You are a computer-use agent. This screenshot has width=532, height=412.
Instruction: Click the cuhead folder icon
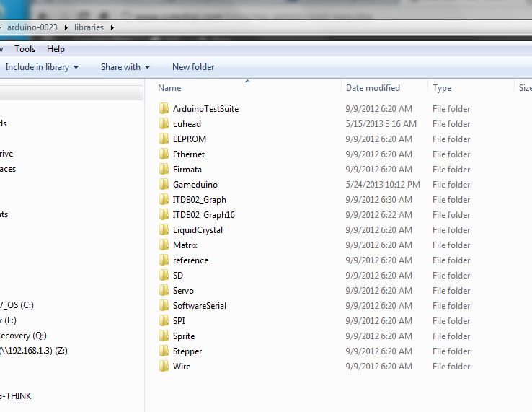(x=164, y=123)
